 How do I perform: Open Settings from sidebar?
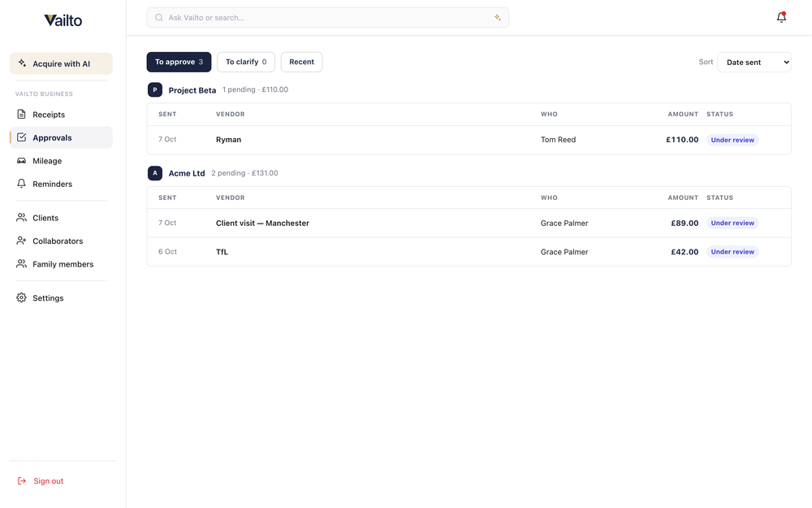(61, 298)
